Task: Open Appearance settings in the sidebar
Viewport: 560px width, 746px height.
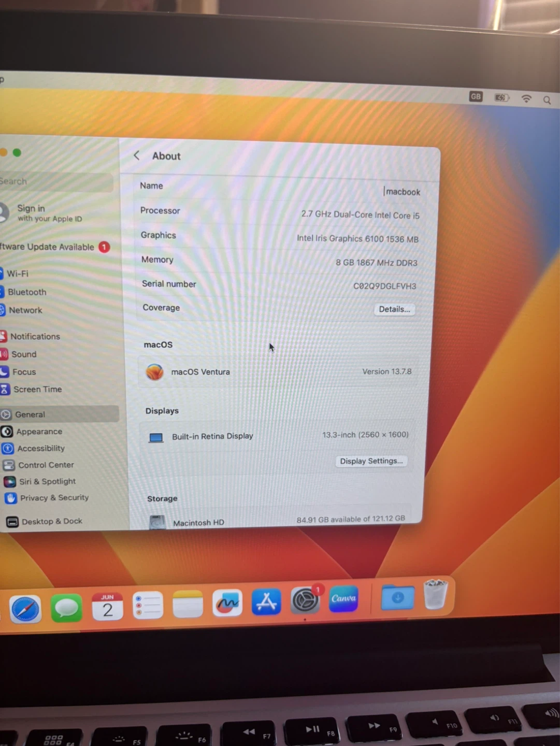Action: click(x=39, y=432)
